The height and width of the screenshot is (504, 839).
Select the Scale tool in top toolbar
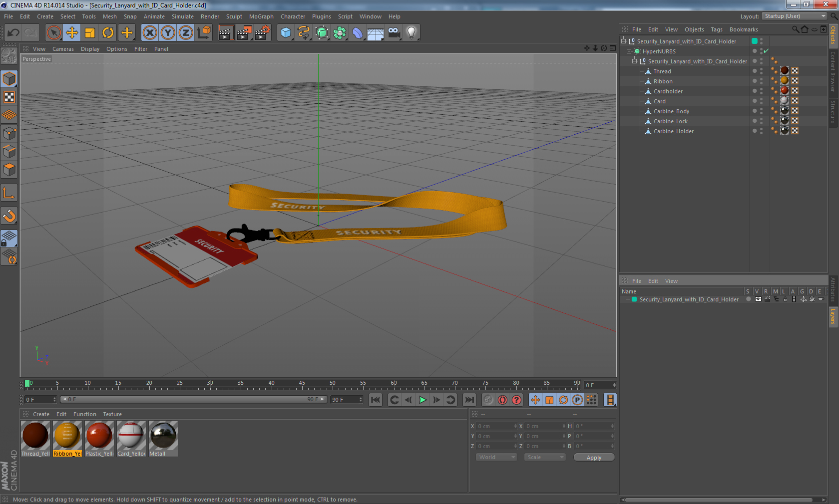point(90,33)
